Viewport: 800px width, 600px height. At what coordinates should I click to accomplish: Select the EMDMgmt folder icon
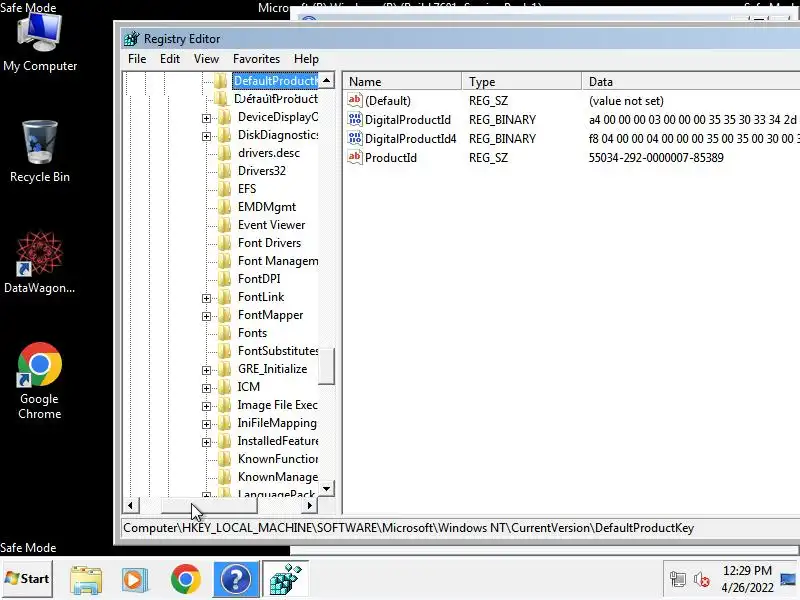tap(224, 207)
